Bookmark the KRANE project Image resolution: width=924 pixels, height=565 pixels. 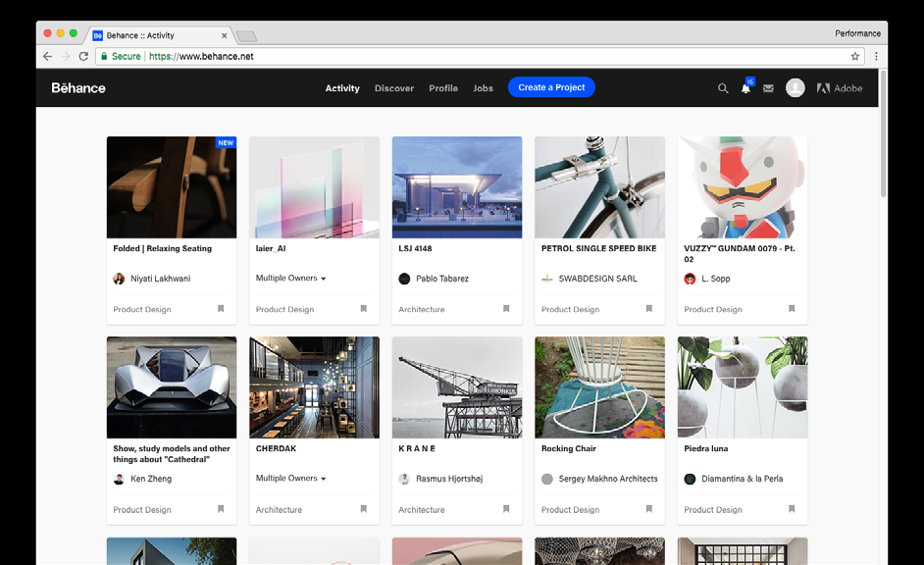coord(506,509)
